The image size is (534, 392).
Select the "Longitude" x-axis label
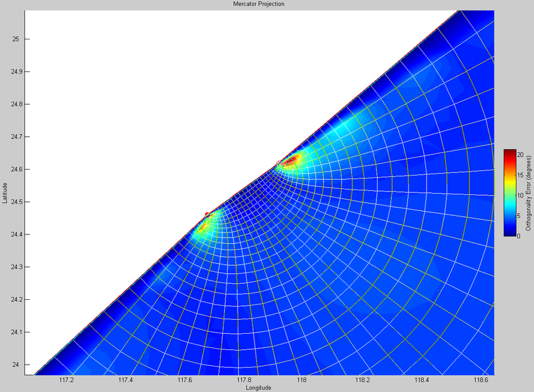(x=258, y=387)
